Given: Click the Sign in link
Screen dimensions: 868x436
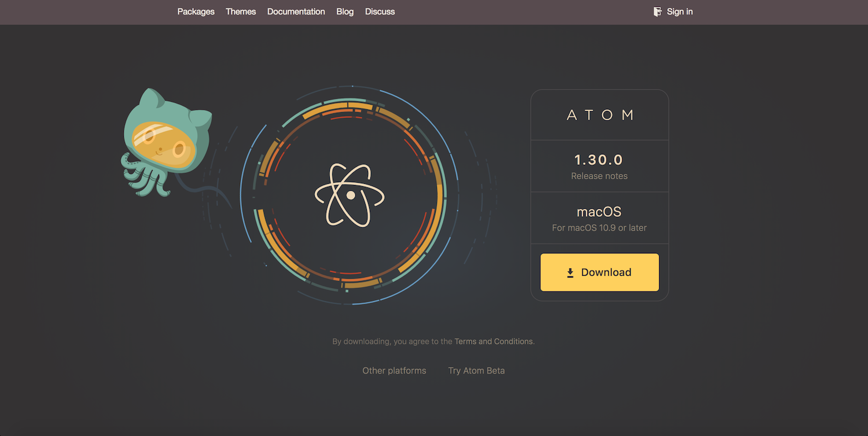Looking at the screenshot, I should click(x=679, y=12).
